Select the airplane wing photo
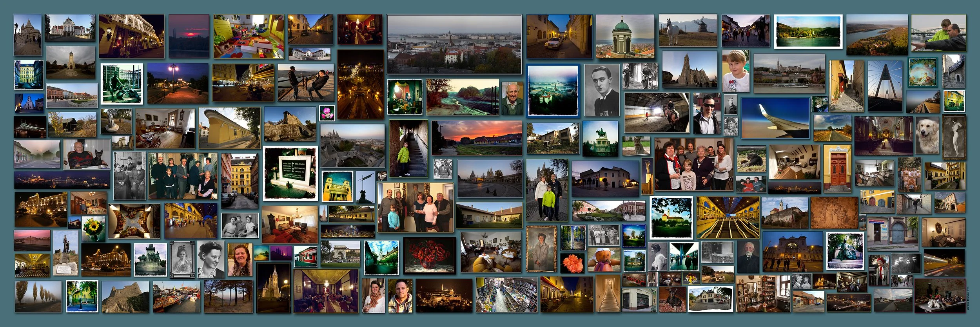 coord(775,118)
